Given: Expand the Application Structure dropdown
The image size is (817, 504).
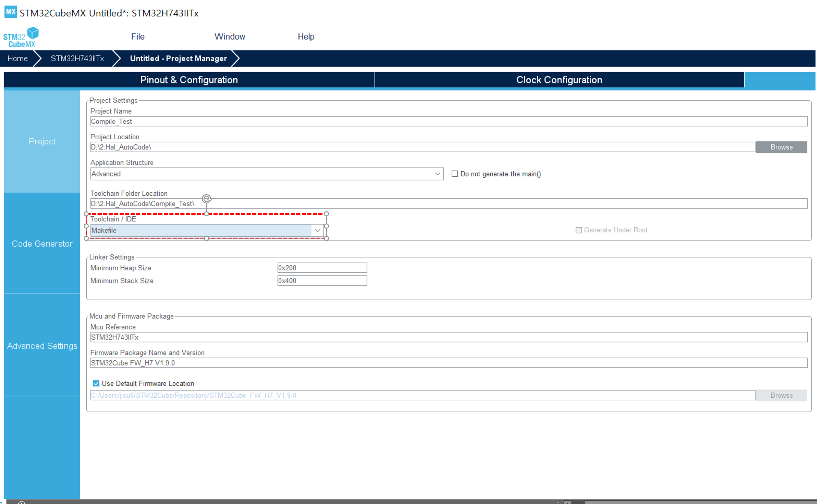Looking at the screenshot, I should pyautogui.click(x=437, y=174).
